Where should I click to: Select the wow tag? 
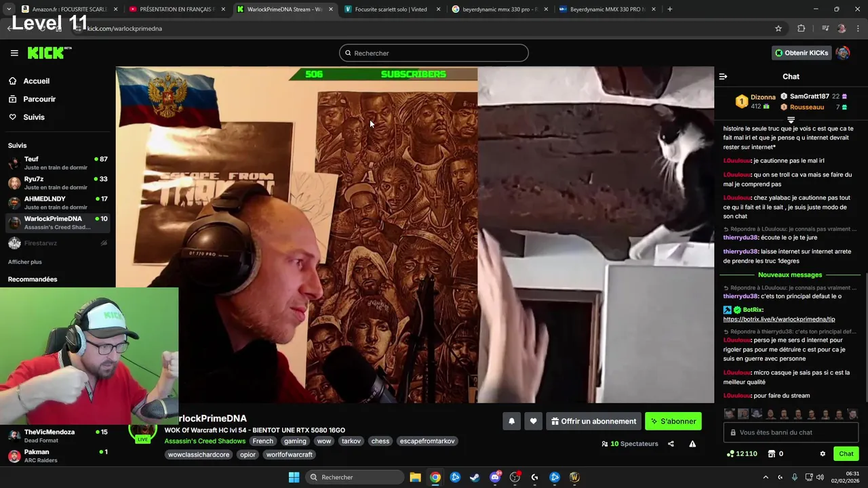324,441
